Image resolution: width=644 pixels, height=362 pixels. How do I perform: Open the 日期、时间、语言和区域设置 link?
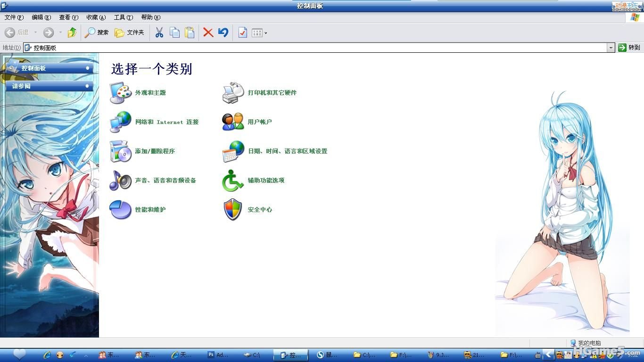(x=288, y=151)
